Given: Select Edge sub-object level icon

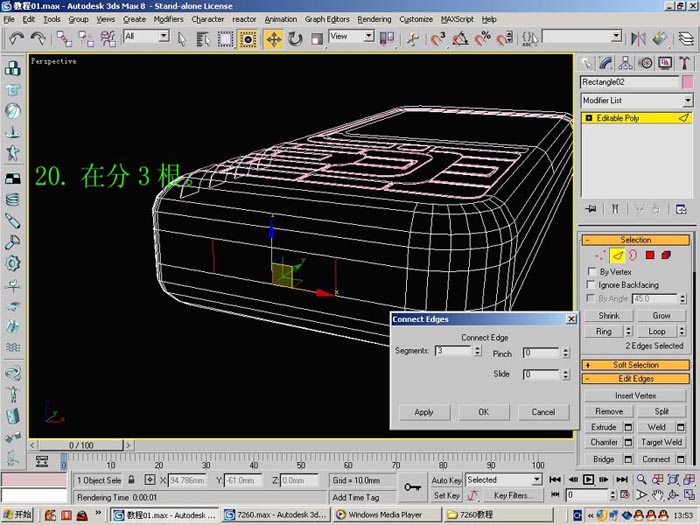Looking at the screenshot, I should [x=617, y=256].
